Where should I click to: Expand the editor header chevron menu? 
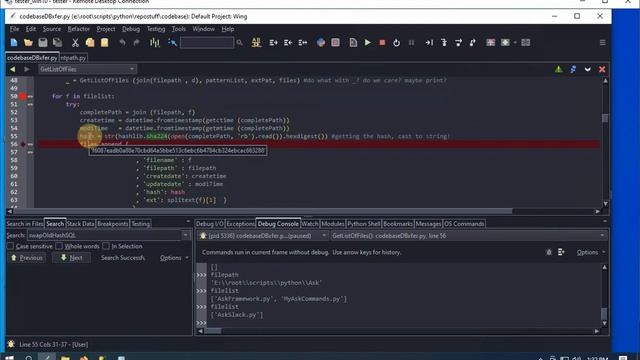587,69
